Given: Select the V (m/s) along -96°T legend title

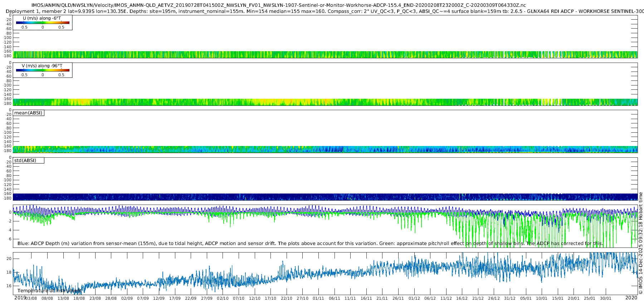Looking at the screenshot, I should [x=42, y=66].
